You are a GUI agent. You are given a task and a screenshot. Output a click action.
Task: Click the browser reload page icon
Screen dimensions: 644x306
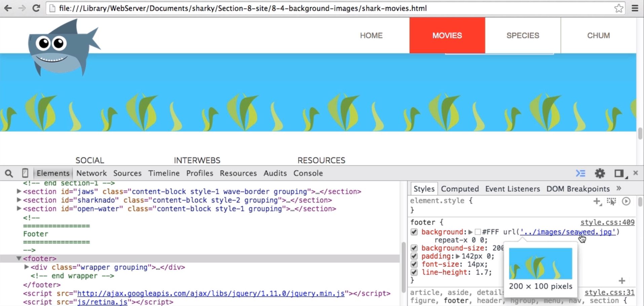pos(36,8)
